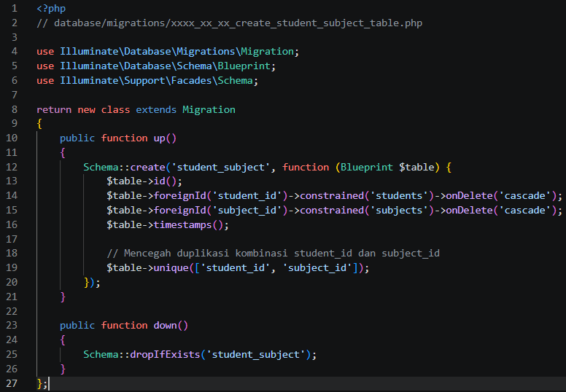
Task: Click the 'Illuminate\Support\Facades\Schema' import
Action: coord(156,80)
